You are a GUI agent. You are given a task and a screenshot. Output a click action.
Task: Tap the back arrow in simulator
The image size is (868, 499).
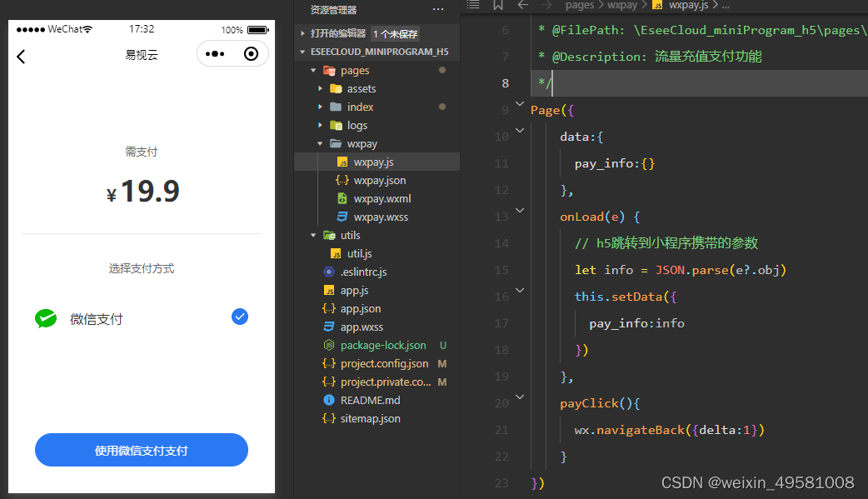pyautogui.click(x=21, y=57)
